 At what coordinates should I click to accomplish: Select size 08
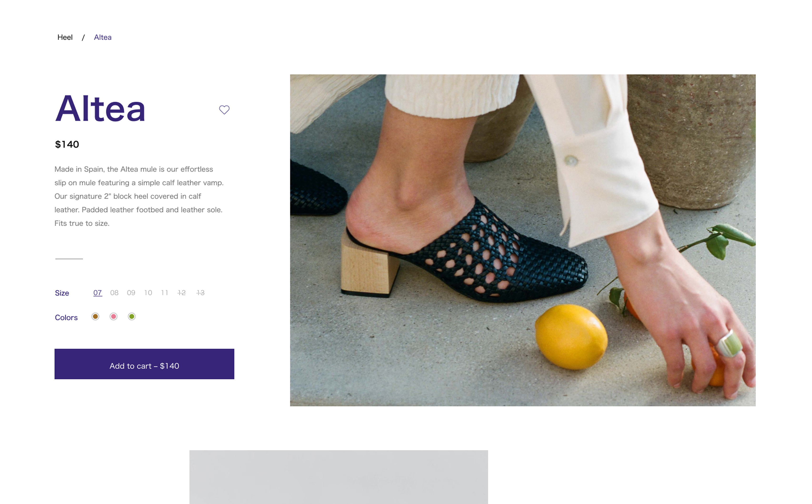click(x=114, y=293)
